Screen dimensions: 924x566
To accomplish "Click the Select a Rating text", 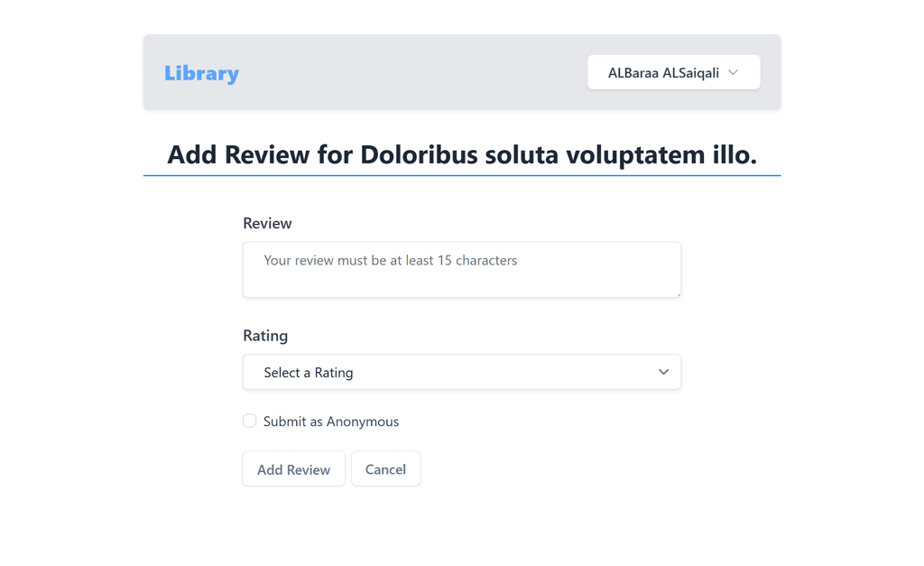I will click(x=308, y=373).
